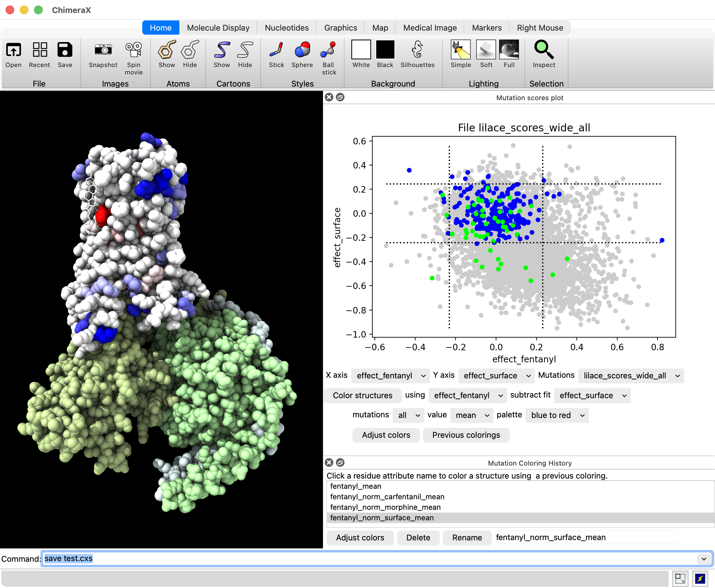Expand the command history dropdown arrow
This screenshot has width=715, height=588.
click(704, 559)
